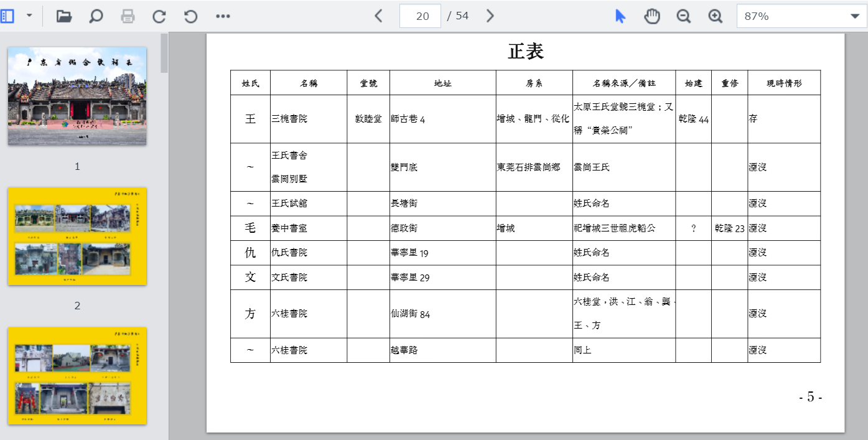Rotate page clockwise
This screenshot has height=440, width=868.
point(159,16)
